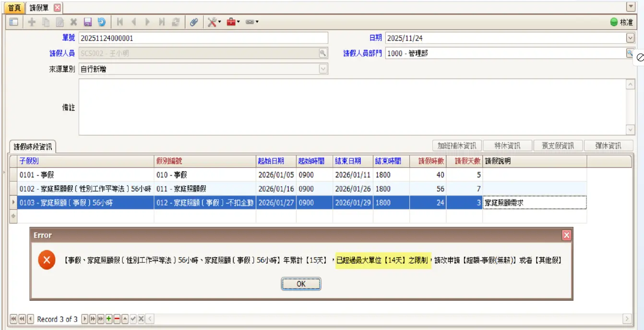644x330 pixels.
Task: Jump to first record in grid navigator
Action: coord(13,319)
